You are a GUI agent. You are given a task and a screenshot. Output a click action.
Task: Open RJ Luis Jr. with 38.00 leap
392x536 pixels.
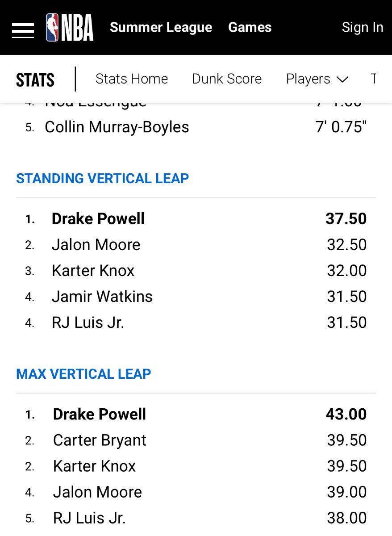[x=89, y=518]
